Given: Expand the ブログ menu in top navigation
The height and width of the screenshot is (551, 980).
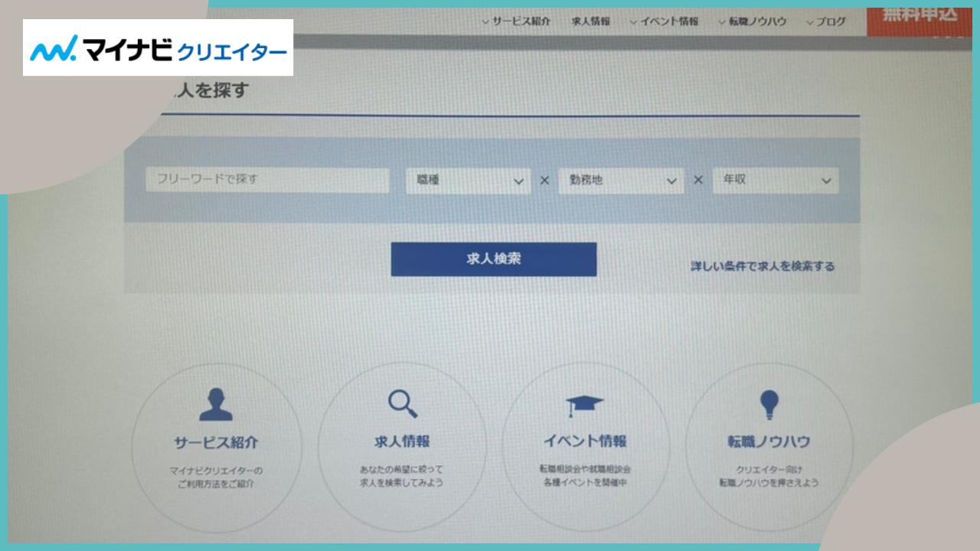Looking at the screenshot, I should pyautogui.click(x=826, y=22).
